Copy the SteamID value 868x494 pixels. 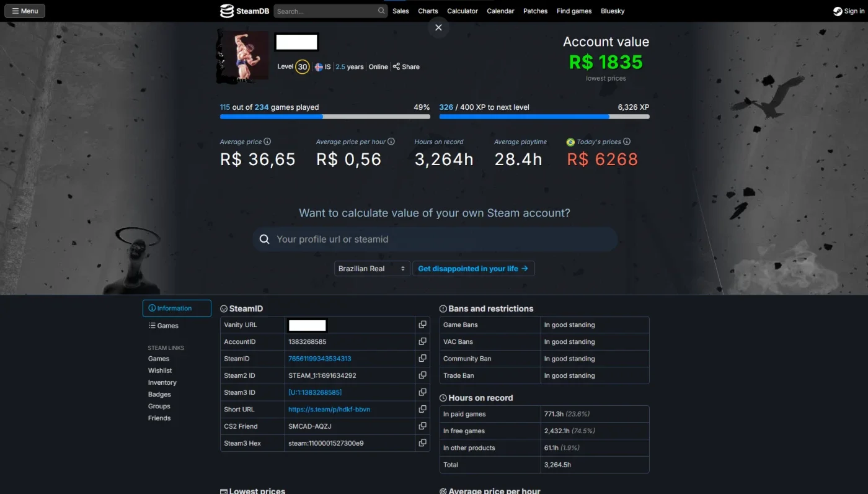pyautogui.click(x=422, y=358)
